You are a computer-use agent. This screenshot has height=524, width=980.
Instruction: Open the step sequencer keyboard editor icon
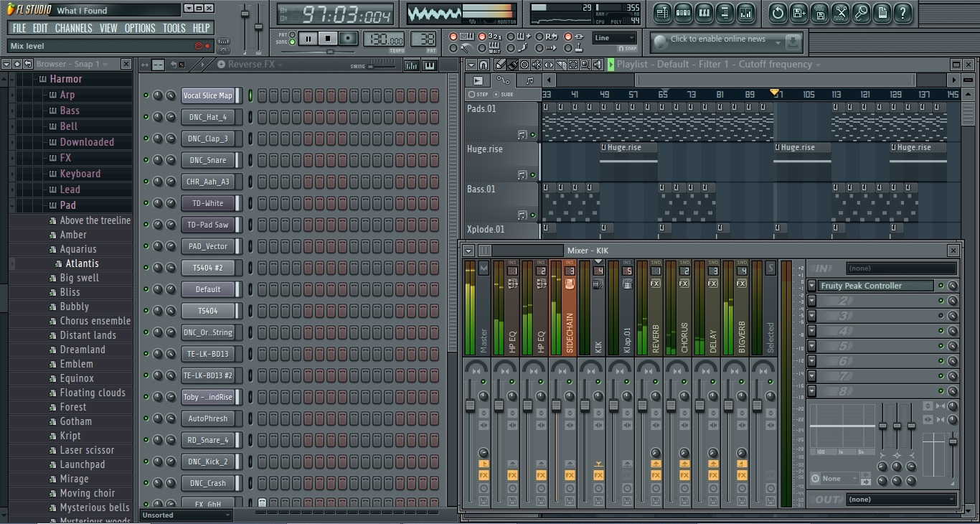[x=429, y=65]
